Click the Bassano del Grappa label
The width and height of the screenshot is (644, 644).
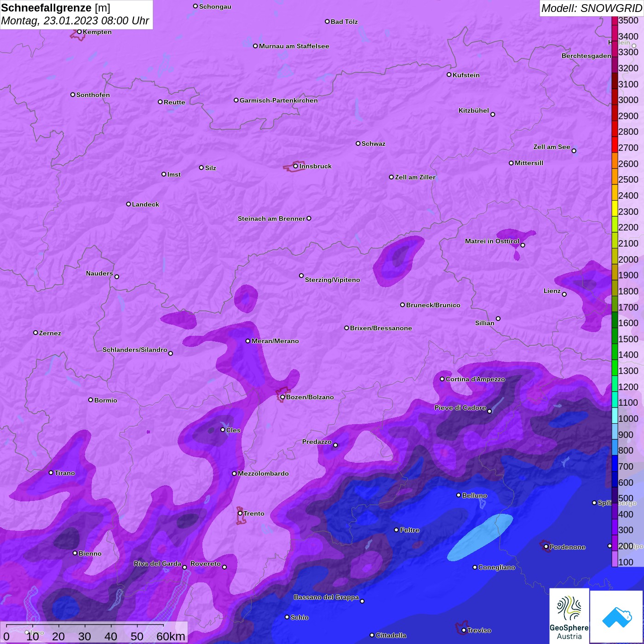(x=327, y=597)
